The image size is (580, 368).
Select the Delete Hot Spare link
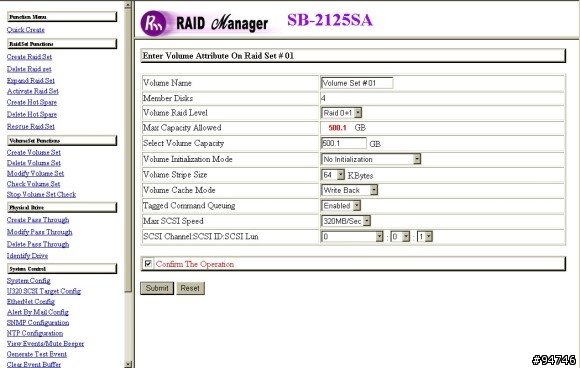coord(32,115)
